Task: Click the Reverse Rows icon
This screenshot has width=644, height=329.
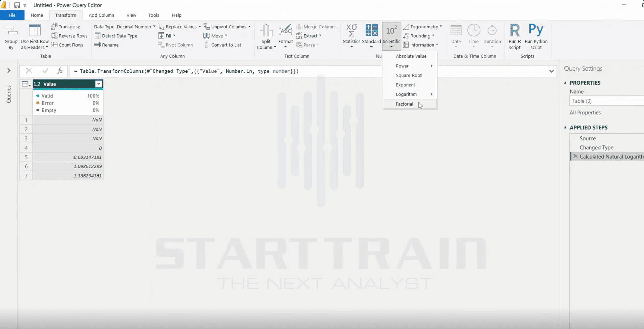Action: (54, 36)
